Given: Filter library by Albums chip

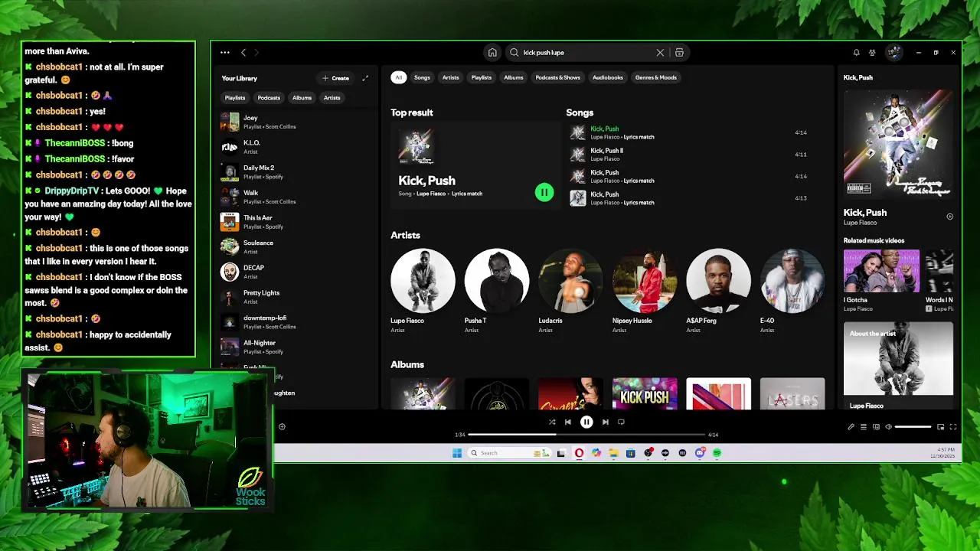Looking at the screenshot, I should (x=302, y=98).
